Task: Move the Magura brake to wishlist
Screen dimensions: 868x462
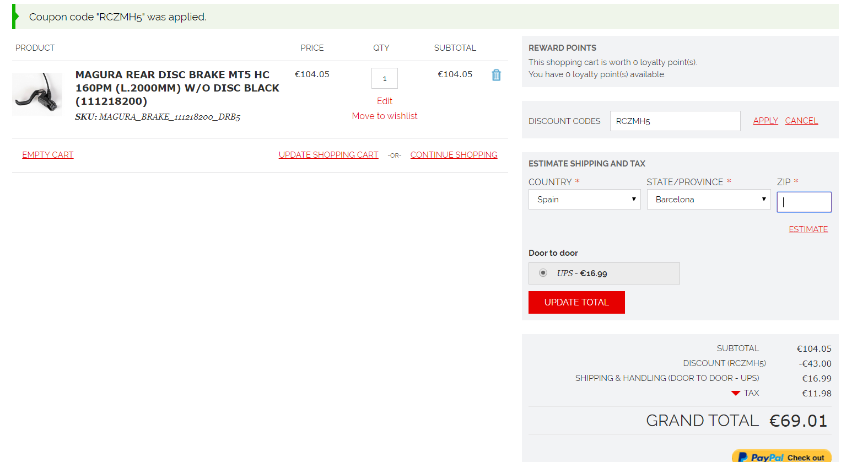Action: [385, 116]
